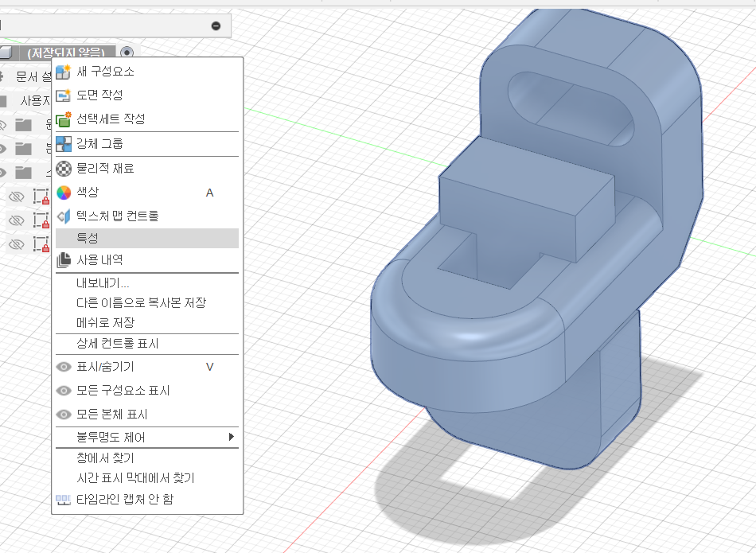
Task: Open Physical Material via its checkered sphere icon
Action: [x=63, y=168]
